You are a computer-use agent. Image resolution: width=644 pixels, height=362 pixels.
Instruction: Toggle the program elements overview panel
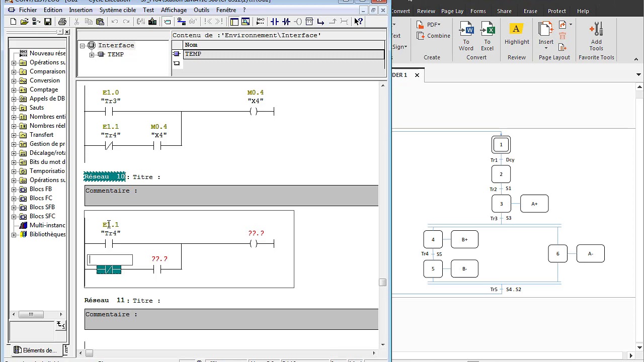[234, 22]
